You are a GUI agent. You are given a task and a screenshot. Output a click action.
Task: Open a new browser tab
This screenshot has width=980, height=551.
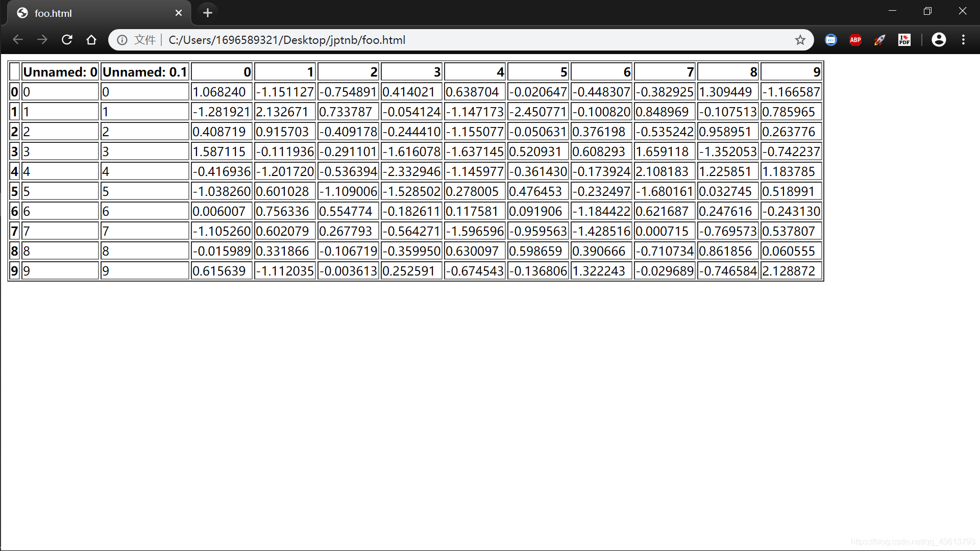click(x=207, y=13)
